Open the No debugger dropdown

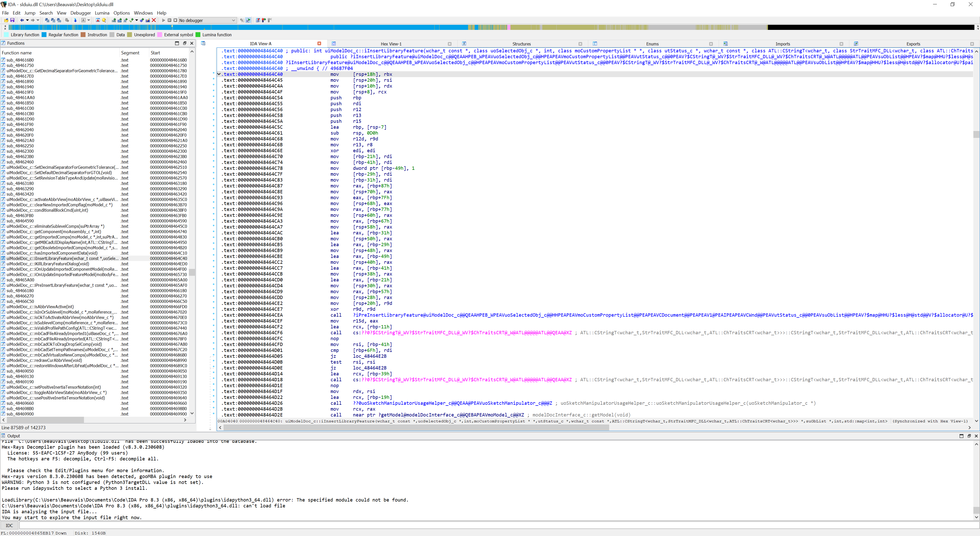[x=207, y=20]
